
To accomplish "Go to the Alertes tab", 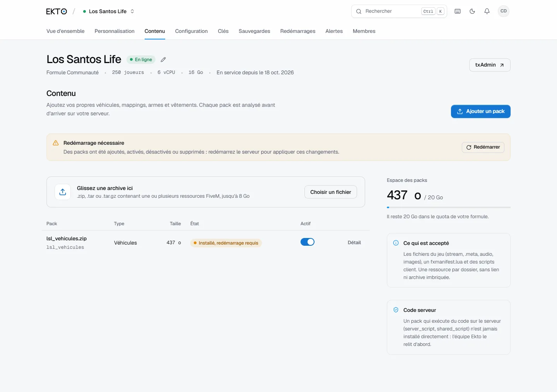I will tap(334, 31).
